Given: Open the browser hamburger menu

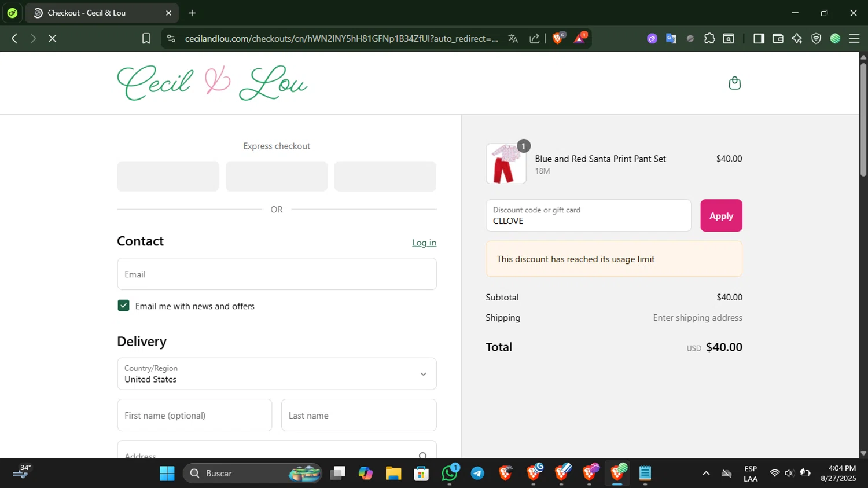Looking at the screenshot, I should (x=854, y=39).
